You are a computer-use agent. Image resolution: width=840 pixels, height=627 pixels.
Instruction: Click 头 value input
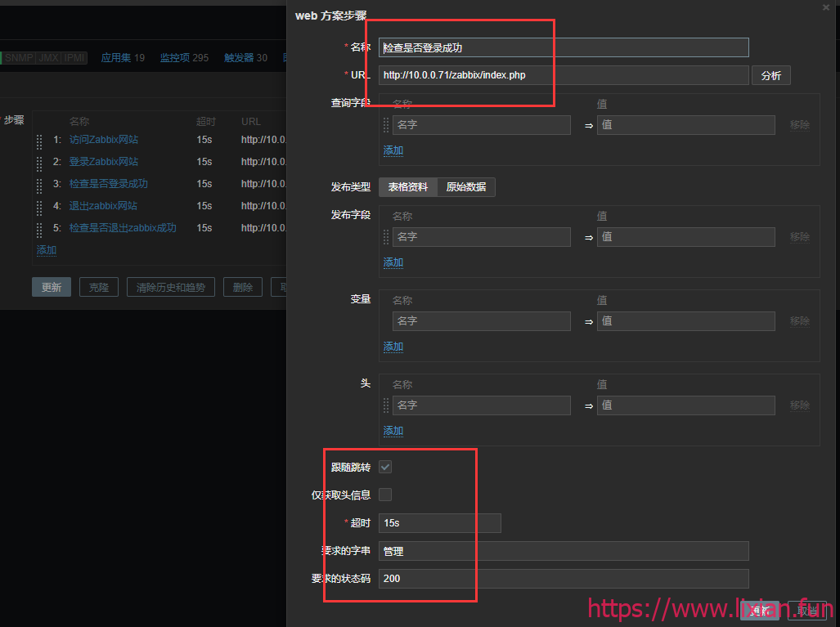tap(685, 405)
